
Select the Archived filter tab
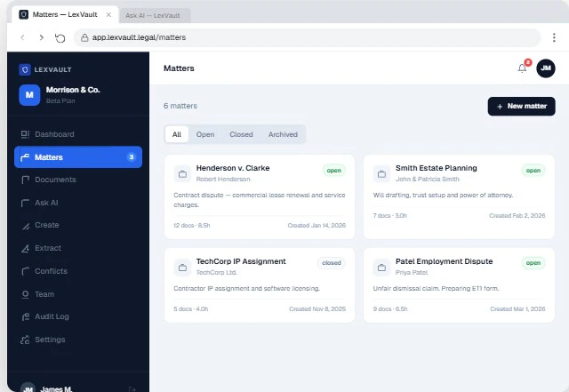pyautogui.click(x=283, y=134)
